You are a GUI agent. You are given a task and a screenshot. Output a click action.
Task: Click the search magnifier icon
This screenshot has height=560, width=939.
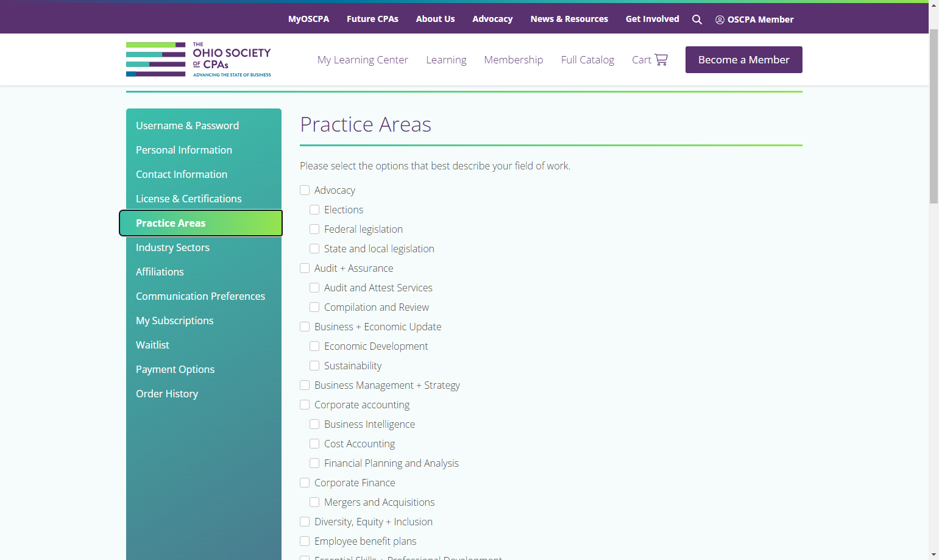[697, 19]
